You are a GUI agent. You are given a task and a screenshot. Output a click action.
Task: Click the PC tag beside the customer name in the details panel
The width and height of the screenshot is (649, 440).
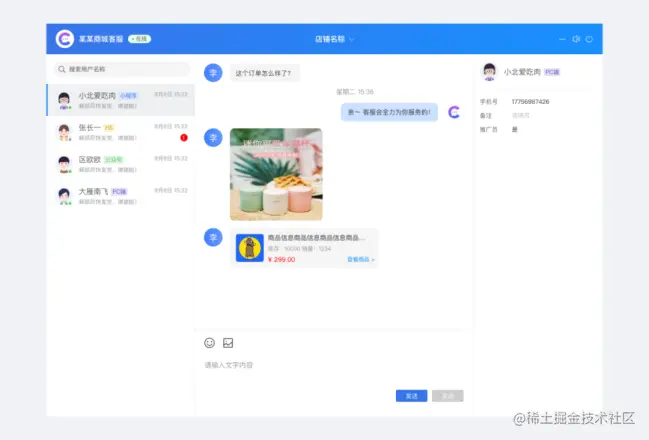pos(552,72)
